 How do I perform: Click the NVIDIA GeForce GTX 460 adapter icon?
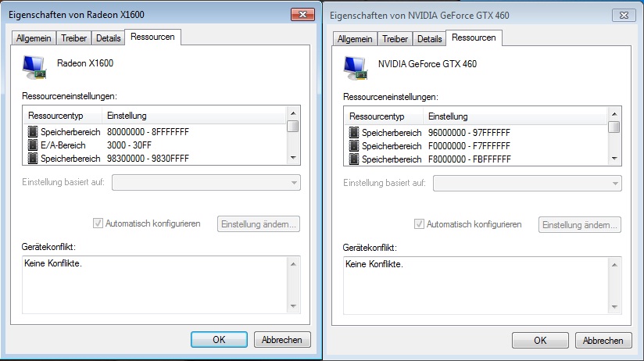tap(356, 69)
